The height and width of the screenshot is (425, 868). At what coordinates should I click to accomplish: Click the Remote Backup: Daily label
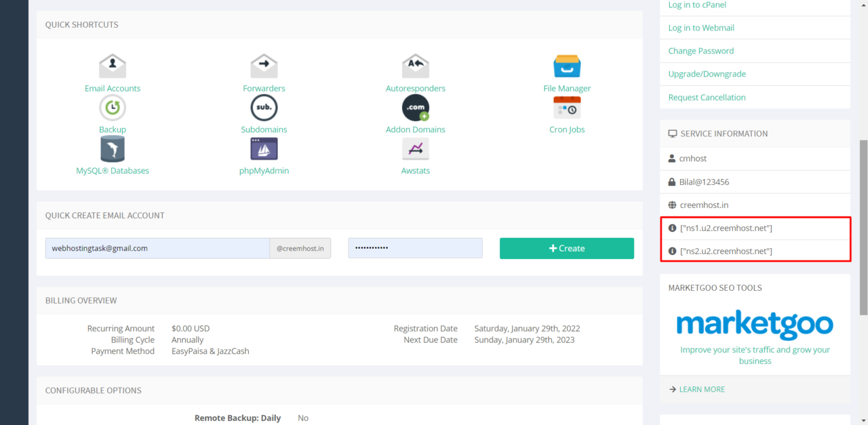click(237, 418)
